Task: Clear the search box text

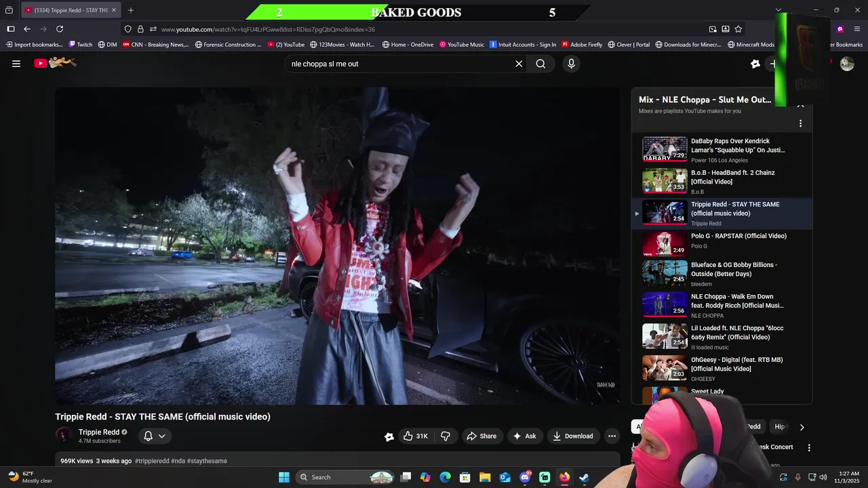Action: (x=519, y=64)
